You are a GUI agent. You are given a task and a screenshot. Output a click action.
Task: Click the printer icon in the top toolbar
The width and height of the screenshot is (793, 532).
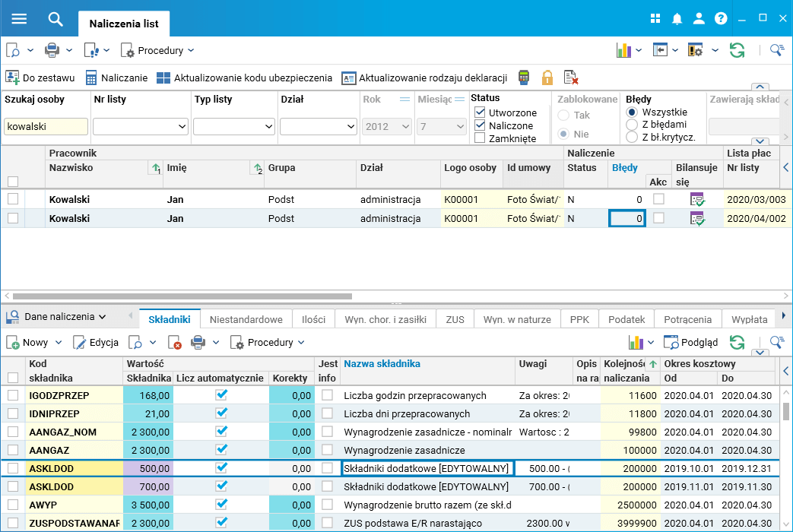(52, 50)
